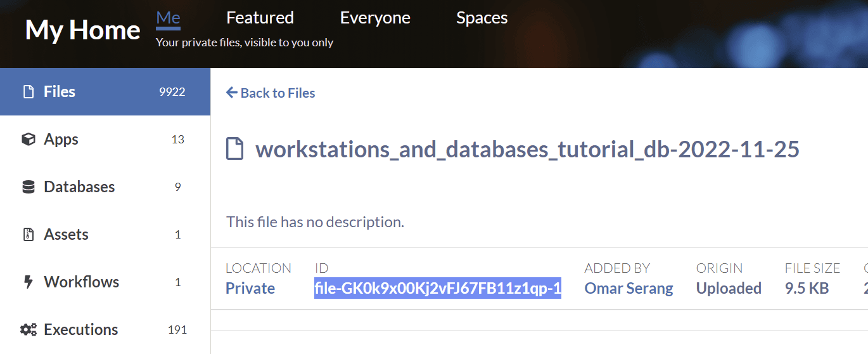Open the Spaces tab
This screenshot has height=354, width=868.
pyautogui.click(x=482, y=18)
